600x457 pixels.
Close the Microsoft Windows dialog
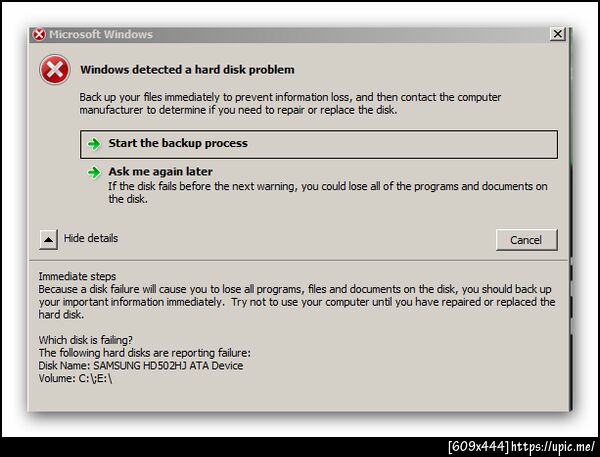pos(557,34)
